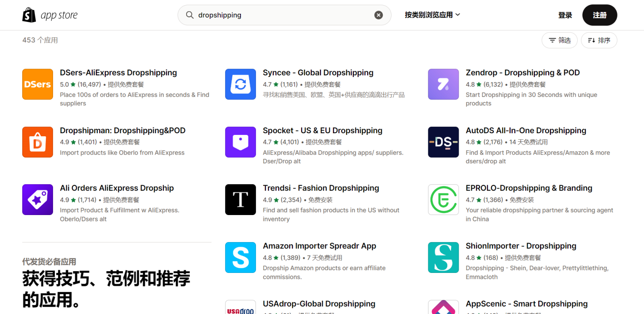This screenshot has width=644, height=314.
Task: Open the 按类别浏览应用 category dropdown
Action: tap(432, 15)
